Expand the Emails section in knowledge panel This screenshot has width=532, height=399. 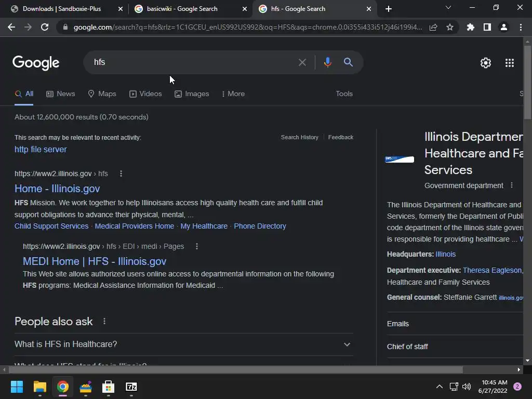coord(455,324)
